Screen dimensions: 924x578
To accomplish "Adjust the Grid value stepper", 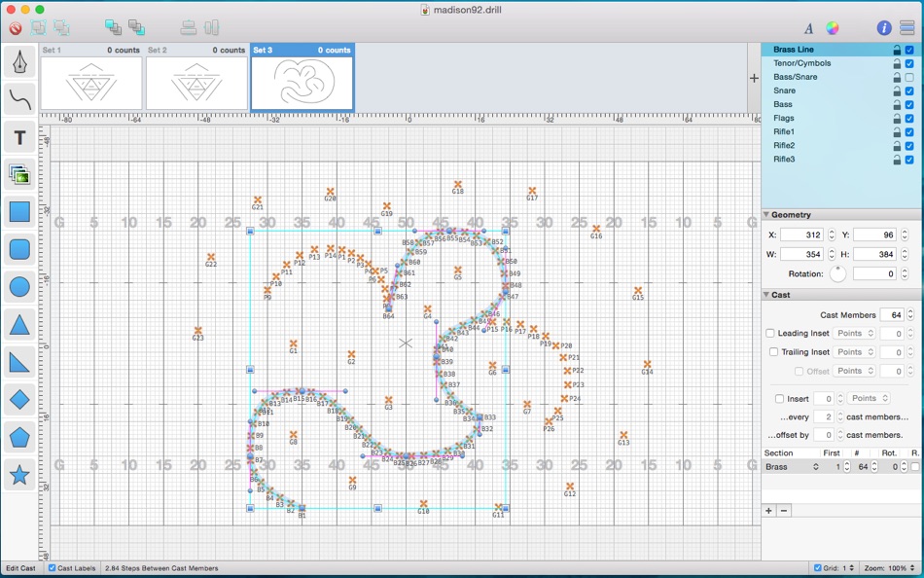I will (x=851, y=568).
